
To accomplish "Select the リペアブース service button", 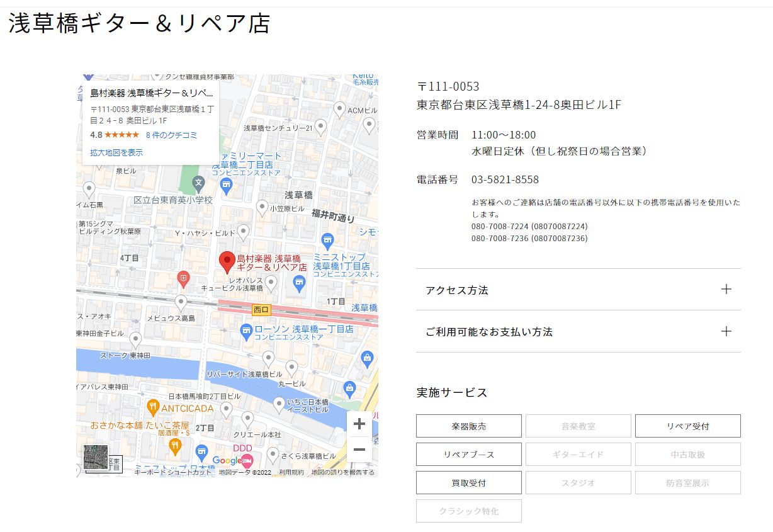I will pyautogui.click(x=469, y=455).
